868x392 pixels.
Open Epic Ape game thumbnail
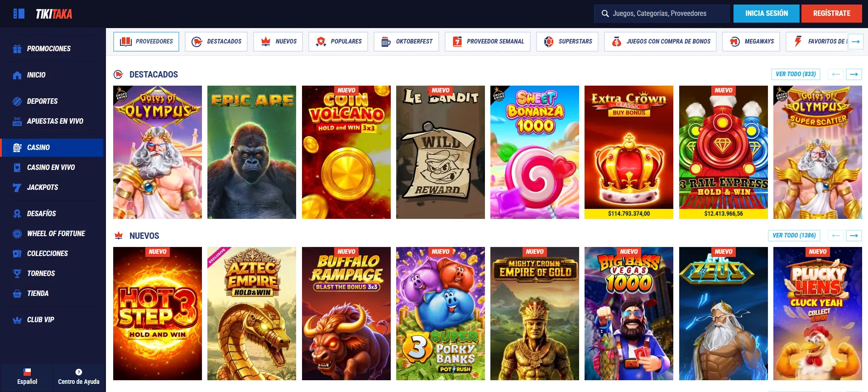pos(252,152)
